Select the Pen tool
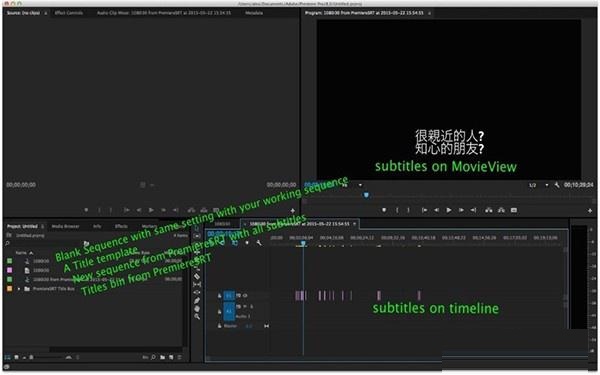 click(197, 301)
